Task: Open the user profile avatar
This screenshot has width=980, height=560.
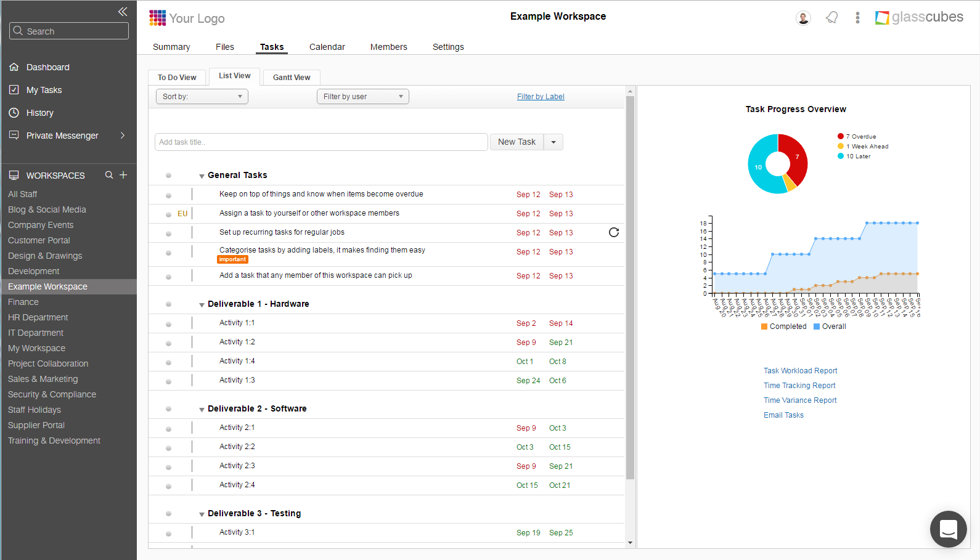Action: [803, 18]
